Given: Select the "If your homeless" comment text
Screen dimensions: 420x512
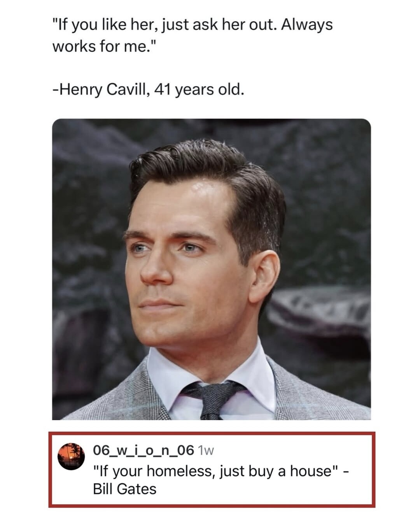Looking at the screenshot, I should 152,471.
